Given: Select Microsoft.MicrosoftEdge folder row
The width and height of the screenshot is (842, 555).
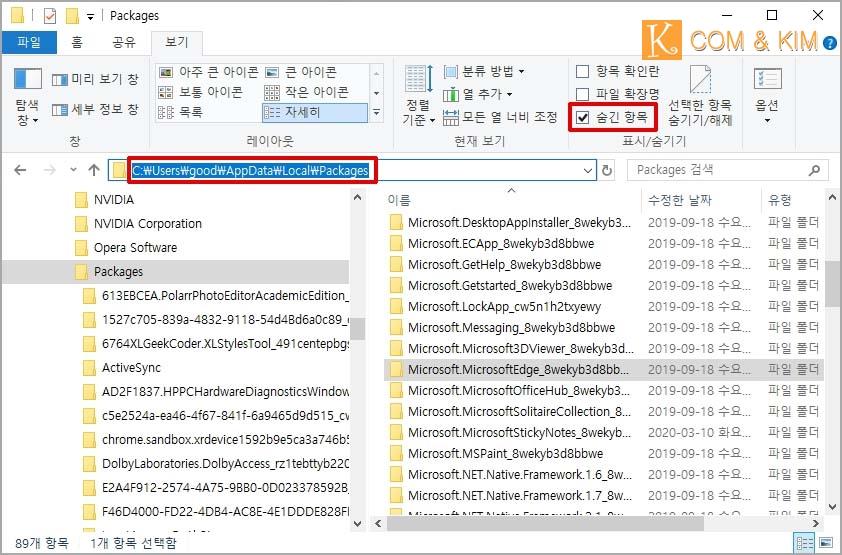Looking at the screenshot, I should pyautogui.click(x=604, y=369).
